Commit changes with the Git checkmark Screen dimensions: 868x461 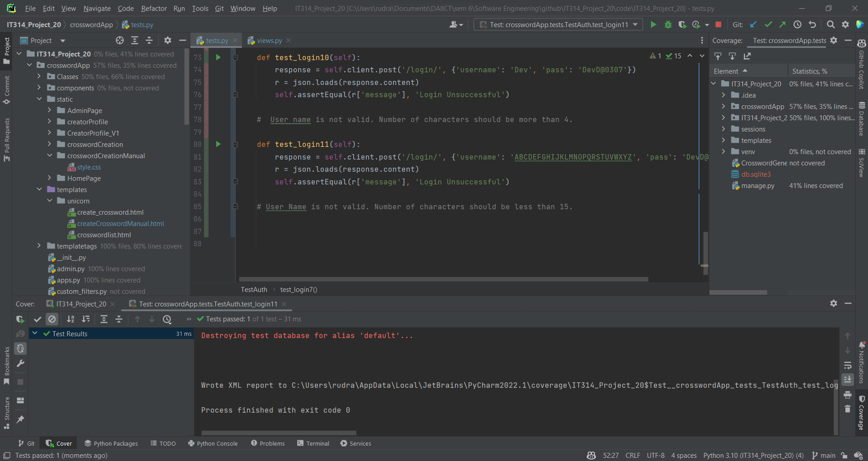point(768,25)
